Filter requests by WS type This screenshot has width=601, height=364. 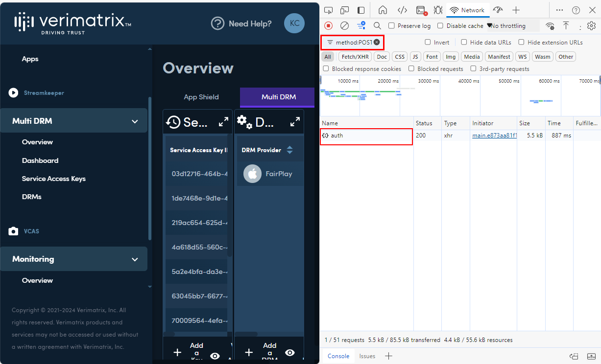pyautogui.click(x=523, y=57)
